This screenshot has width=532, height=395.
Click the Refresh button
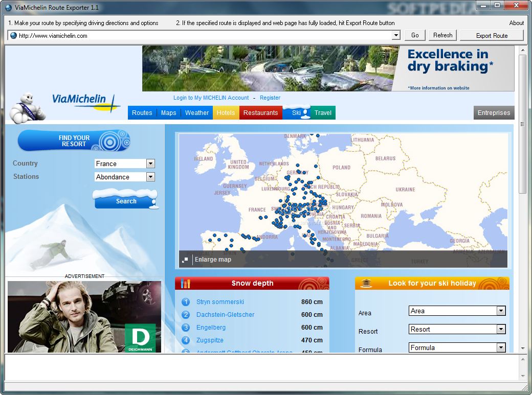tap(443, 35)
